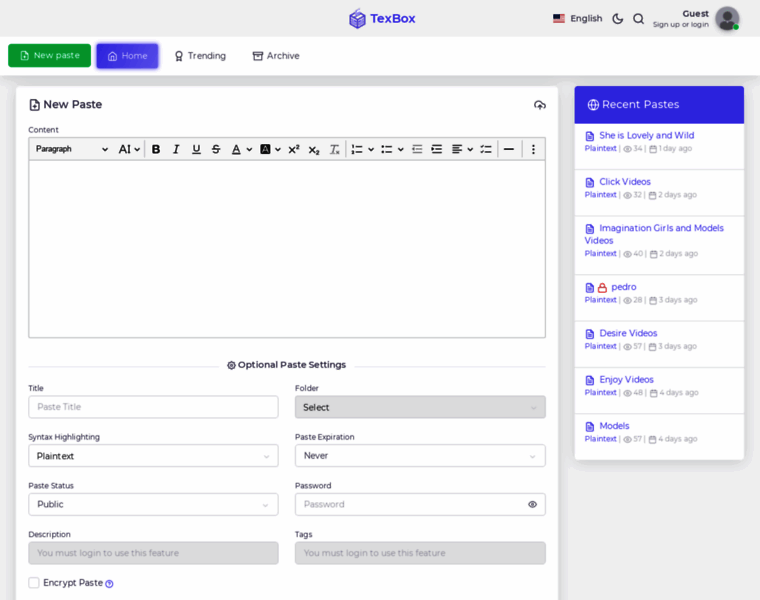
Task: Open the font size AI dropdown
Action: pos(129,149)
